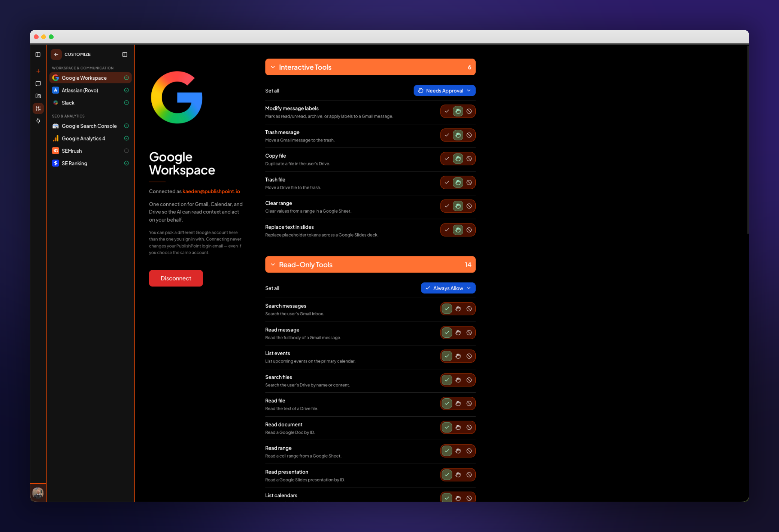This screenshot has width=779, height=532.
Task: Select Slack in the sidebar
Action: click(90, 103)
